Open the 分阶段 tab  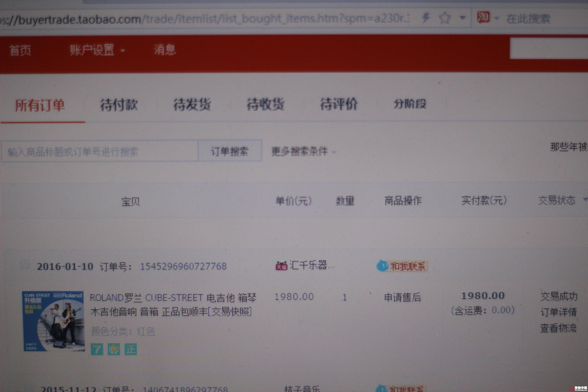click(410, 104)
